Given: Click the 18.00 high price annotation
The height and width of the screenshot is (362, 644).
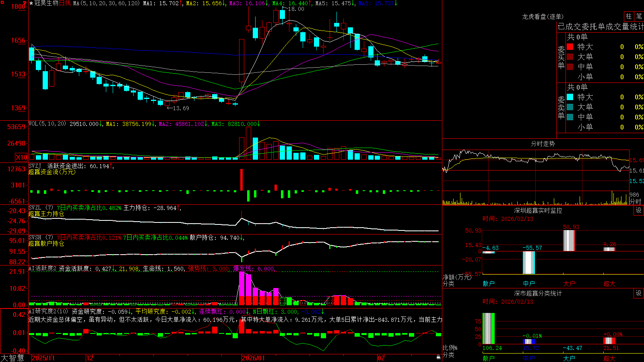Looking at the screenshot, I should [x=296, y=9].
